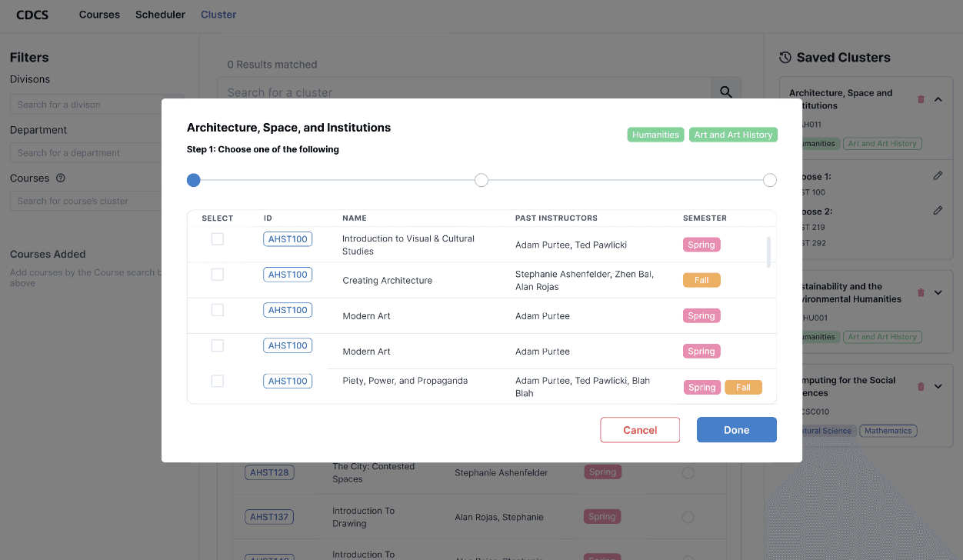Select the radio button in the AHST137 row
Screen dimensions: 963x560
[688, 517]
